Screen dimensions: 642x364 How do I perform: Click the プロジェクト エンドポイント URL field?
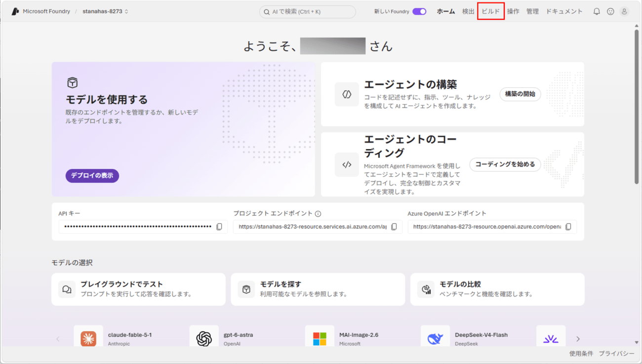click(x=318, y=227)
